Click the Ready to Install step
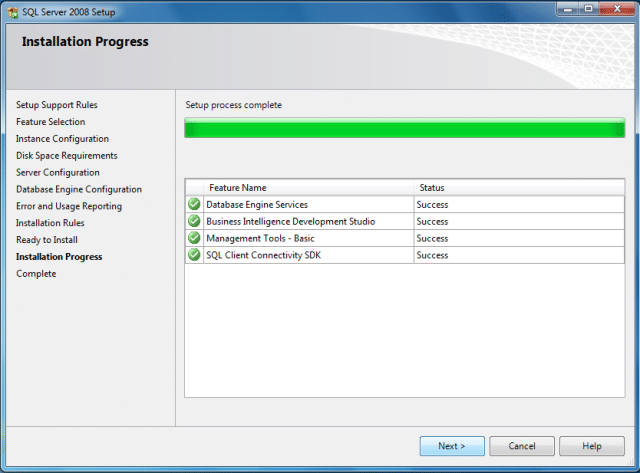Screen dimensions: 640x473 (47, 240)
